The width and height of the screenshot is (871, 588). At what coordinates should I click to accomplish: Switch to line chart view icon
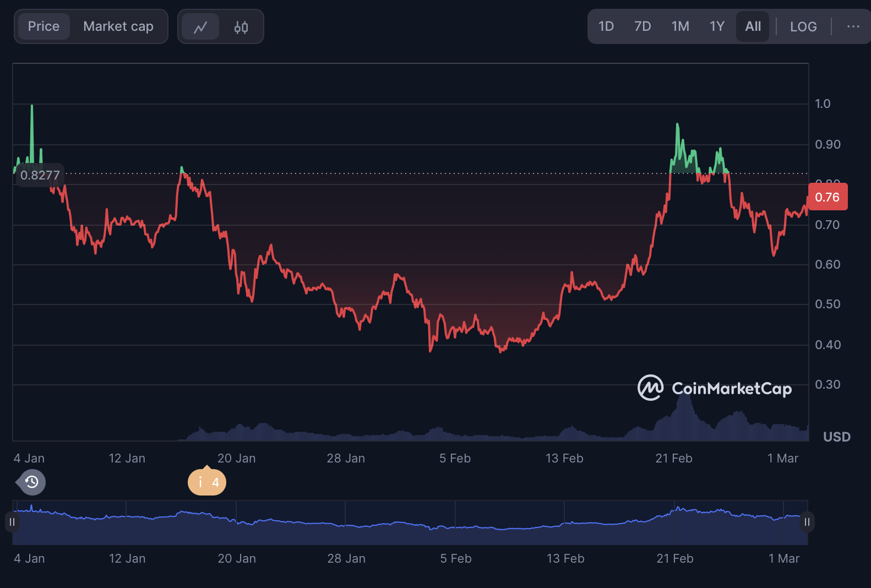(x=200, y=26)
